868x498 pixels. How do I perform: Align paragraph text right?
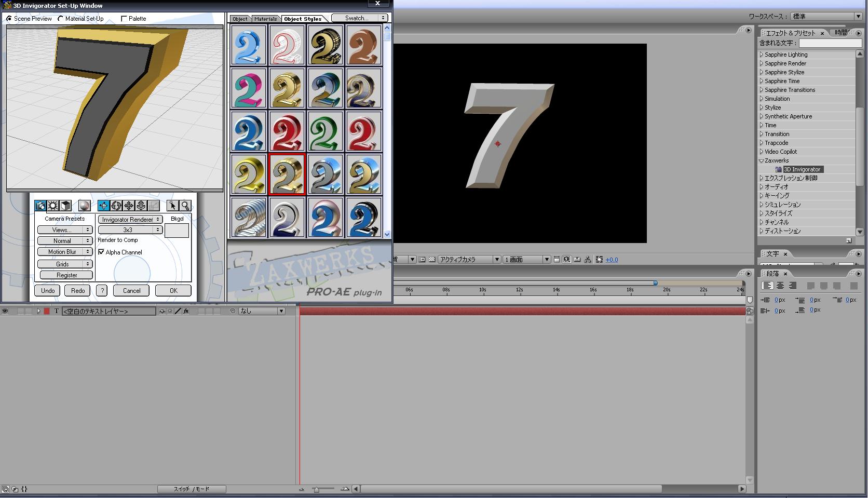pyautogui.click(x=793, y=286)
